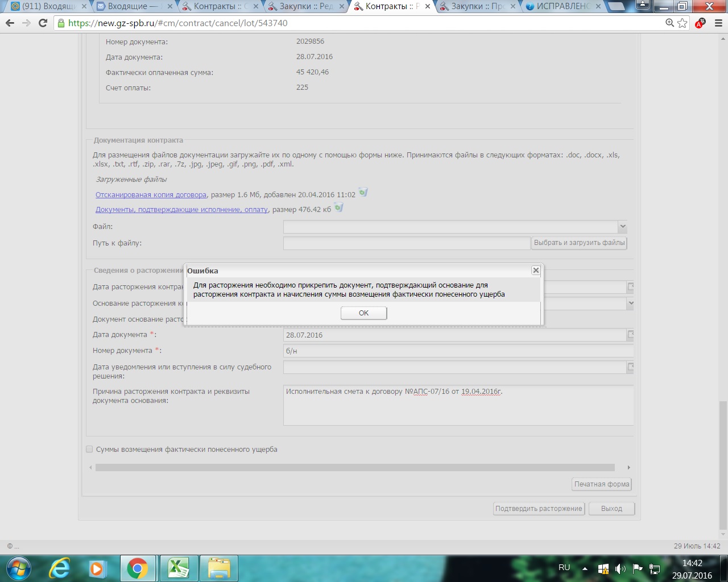This screenshot has width=728, height=582.
Task: Click the Adblock extension icon
Action: [700, 23]
